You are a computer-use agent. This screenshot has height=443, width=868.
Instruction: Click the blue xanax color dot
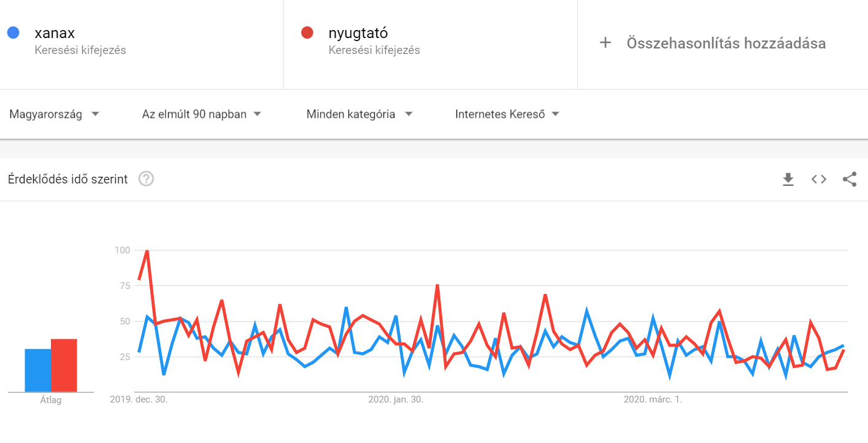pyautogui.click(x=13, y=33)
